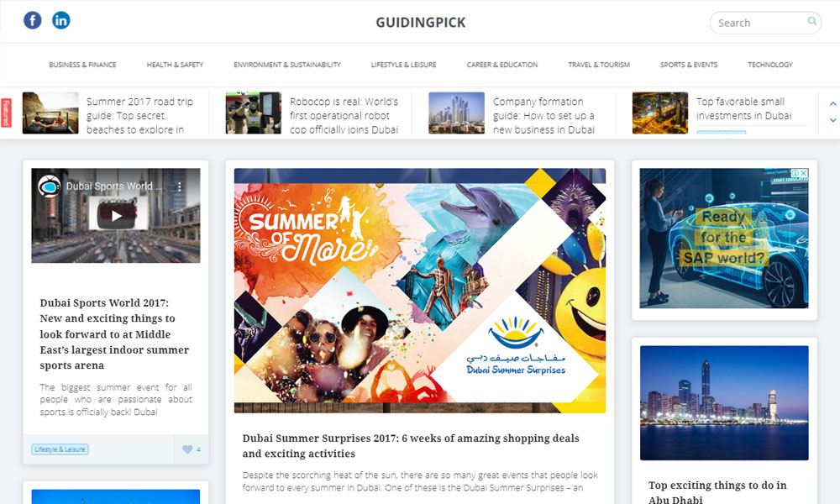Open the Travel & Tourism menu
The height and width of the screenshot is (504, 840).
pyautogui.click(x=599, y=65)
